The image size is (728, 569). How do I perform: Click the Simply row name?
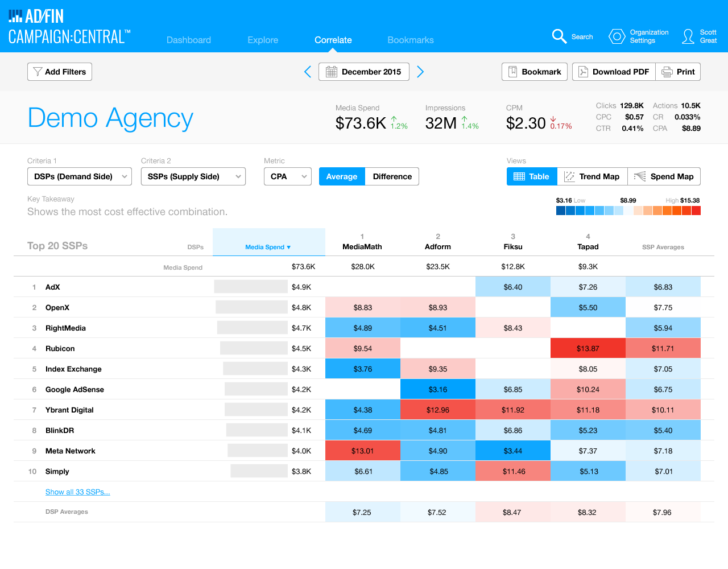click(57, 471)
